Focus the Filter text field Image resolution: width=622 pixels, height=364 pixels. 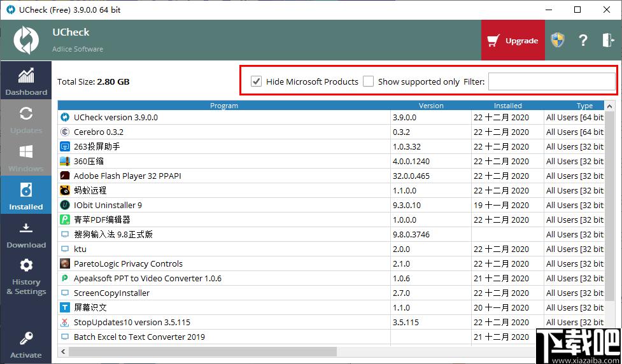point(551,81)
